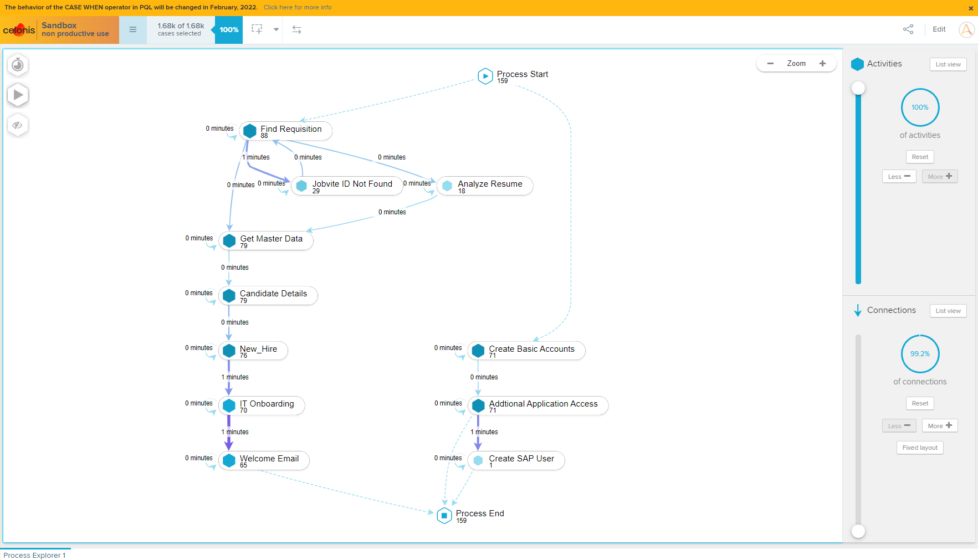Click the 99.2% of connections circle
Viewport: 978px width, 560px height.
tap(920, 354)
